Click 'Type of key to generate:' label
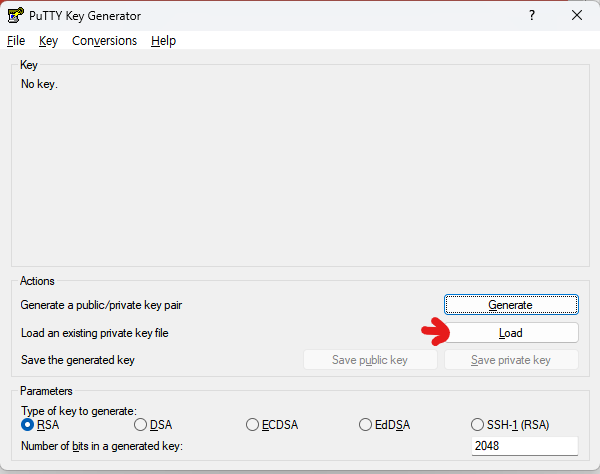The image size is (600, 474). (79, 411)
